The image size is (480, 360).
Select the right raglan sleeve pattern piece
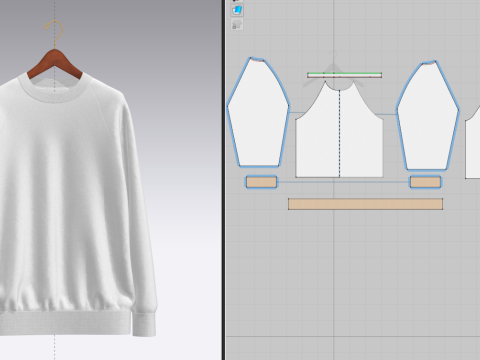coord(428,115)
